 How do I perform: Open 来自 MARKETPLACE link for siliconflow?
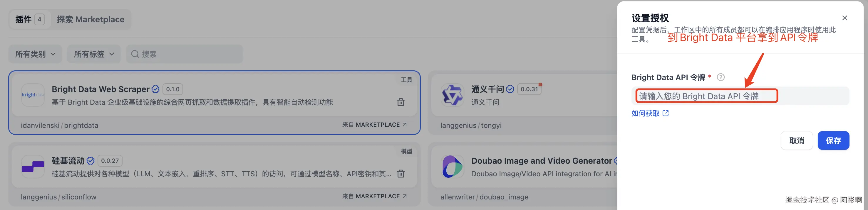(x=374, y=197)
